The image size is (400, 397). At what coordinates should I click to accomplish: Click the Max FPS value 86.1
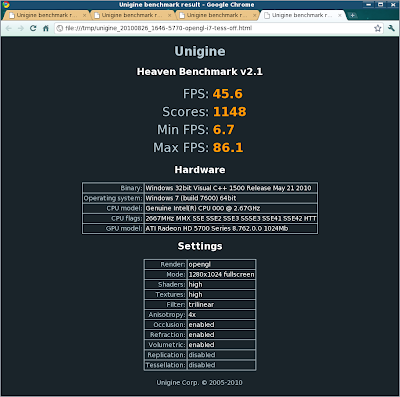(228, 148)
